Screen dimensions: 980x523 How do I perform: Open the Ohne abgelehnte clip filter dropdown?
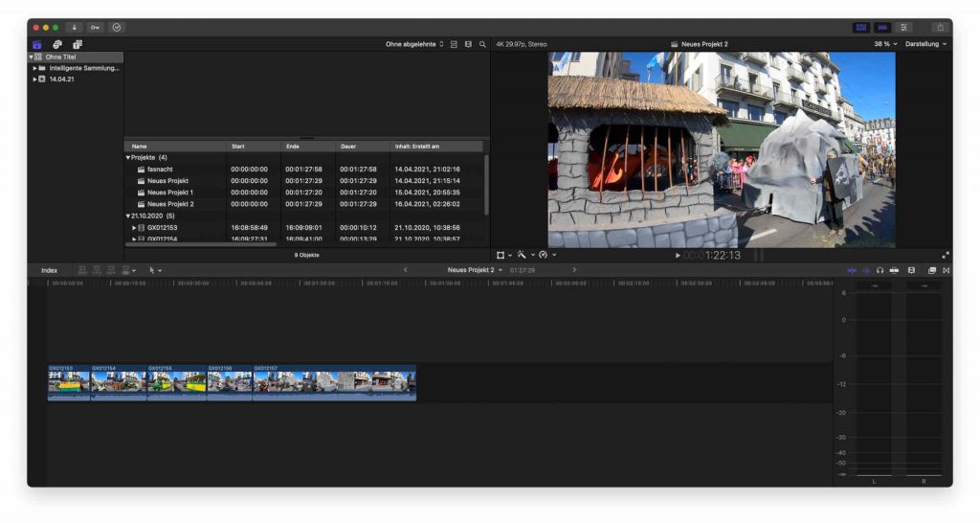[x=414, y=44]
